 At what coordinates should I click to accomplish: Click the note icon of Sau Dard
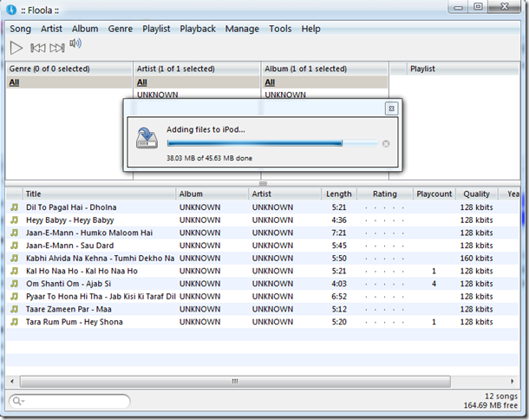pyautogui.click(x=14, y=245)
